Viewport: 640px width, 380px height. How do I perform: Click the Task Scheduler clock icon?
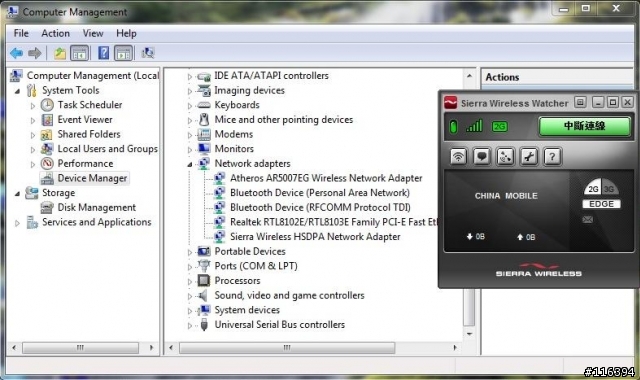click(47, 105)
